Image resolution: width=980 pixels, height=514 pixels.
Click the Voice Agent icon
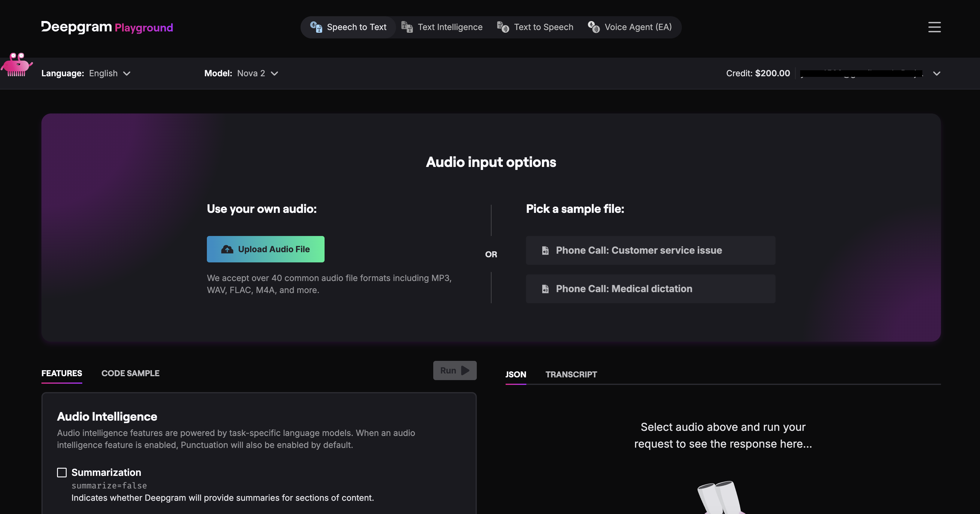click(594, 27)
